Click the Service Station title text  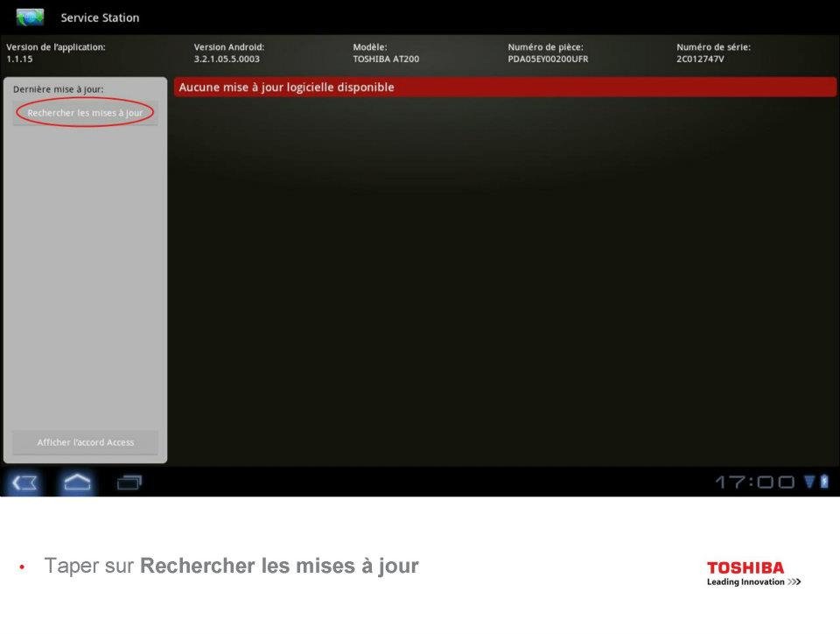tap(100, 18)
